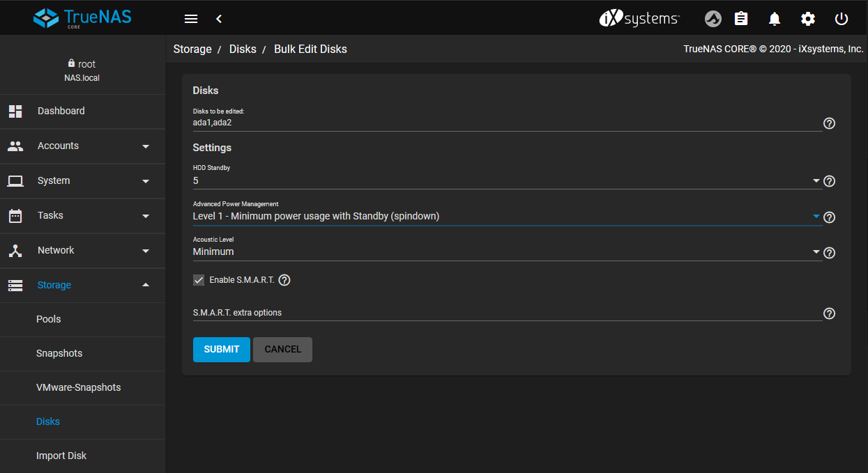Viewport: 868px width, 473px height.
Task: Click the back chevron in the top bar
Action: [219, 19]
